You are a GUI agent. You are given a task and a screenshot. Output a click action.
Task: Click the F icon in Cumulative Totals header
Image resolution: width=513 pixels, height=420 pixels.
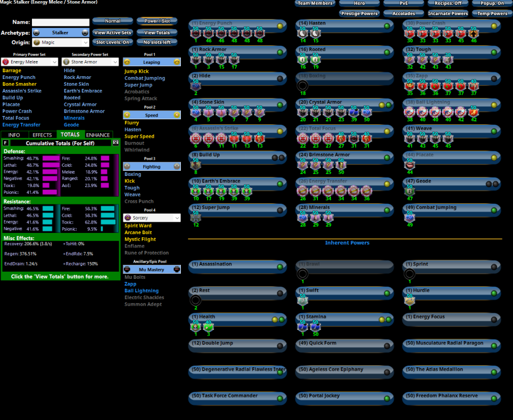pos(6,143)
